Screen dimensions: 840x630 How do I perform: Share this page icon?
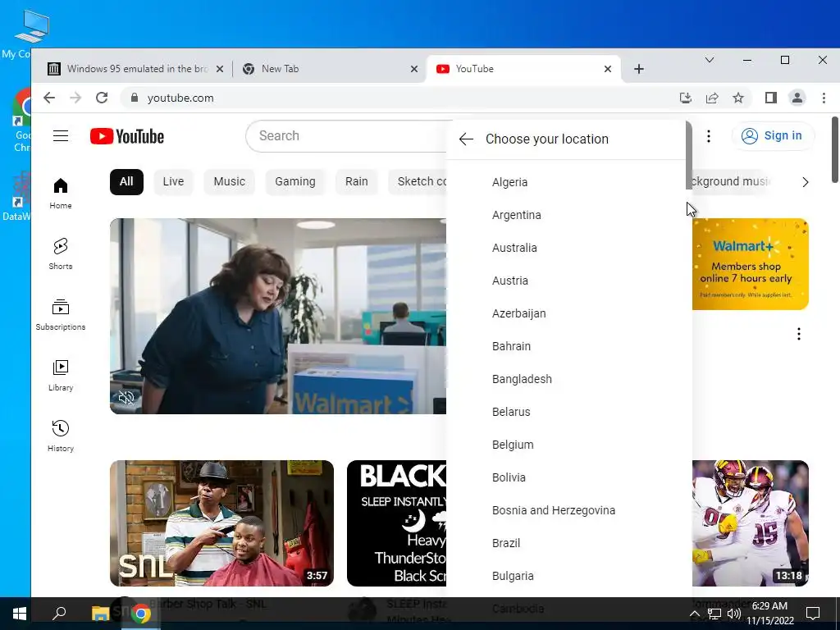tap(712, 98)
